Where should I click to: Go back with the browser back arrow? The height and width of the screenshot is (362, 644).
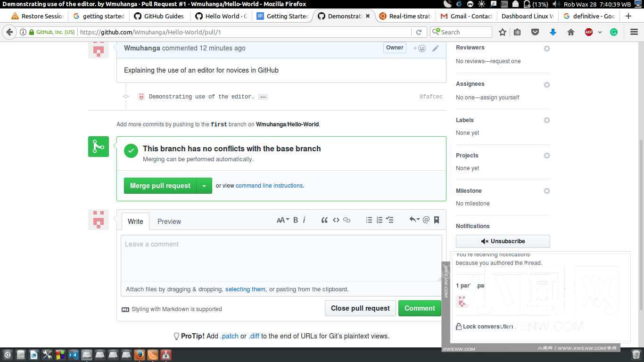(9, 32)
